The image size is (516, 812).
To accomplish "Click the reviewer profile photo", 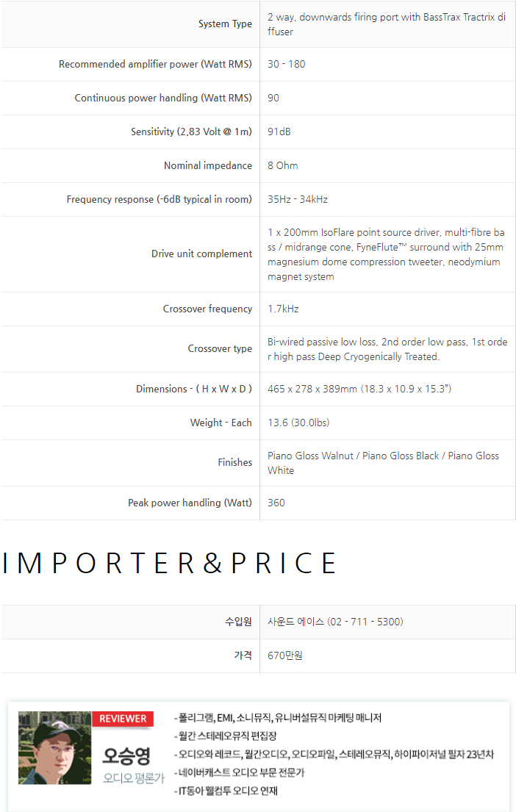I will tap(54, 747).
